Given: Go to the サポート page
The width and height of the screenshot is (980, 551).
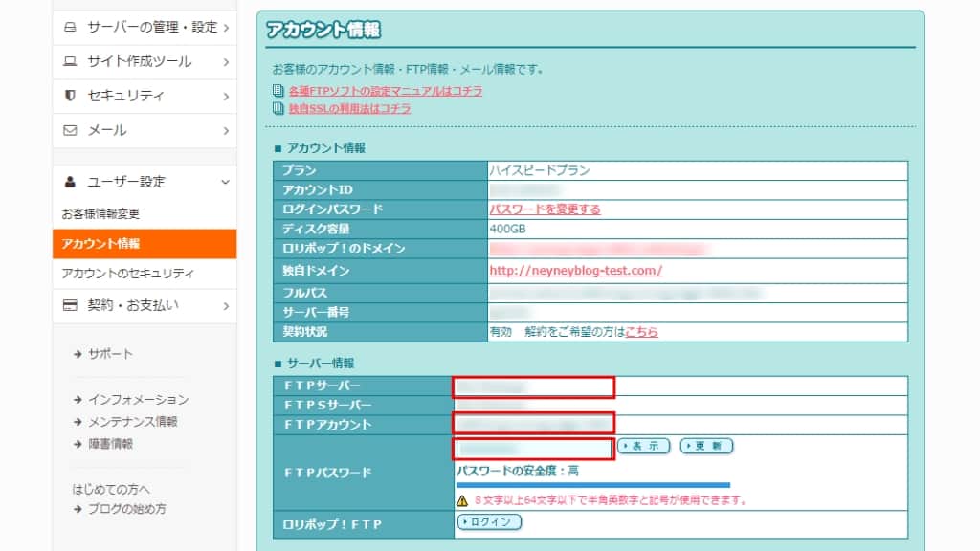Looking at the screenshot, I should tap(110, 354).
